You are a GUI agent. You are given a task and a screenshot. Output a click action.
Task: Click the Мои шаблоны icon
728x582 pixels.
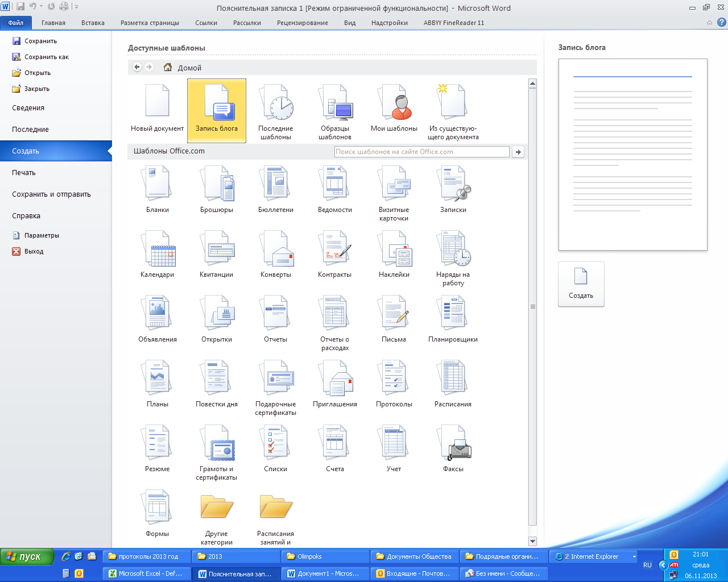[x=394, y=105]
